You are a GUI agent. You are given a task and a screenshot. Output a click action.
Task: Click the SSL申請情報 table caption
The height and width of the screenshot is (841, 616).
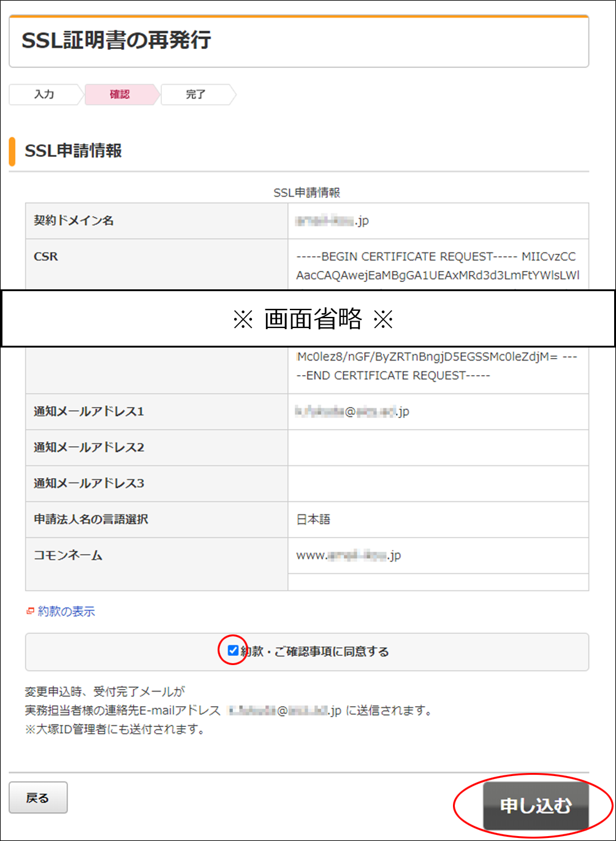coord(306,192)
